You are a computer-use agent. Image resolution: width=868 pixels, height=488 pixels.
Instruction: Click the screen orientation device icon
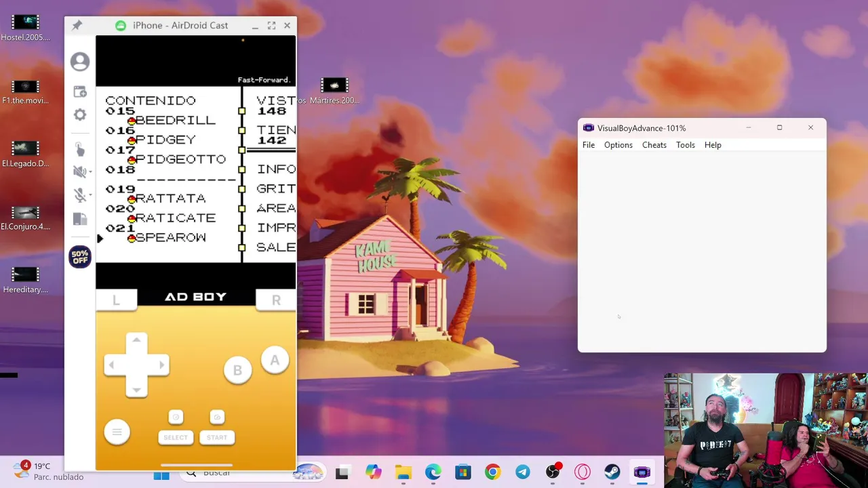(x=80, y=219)
